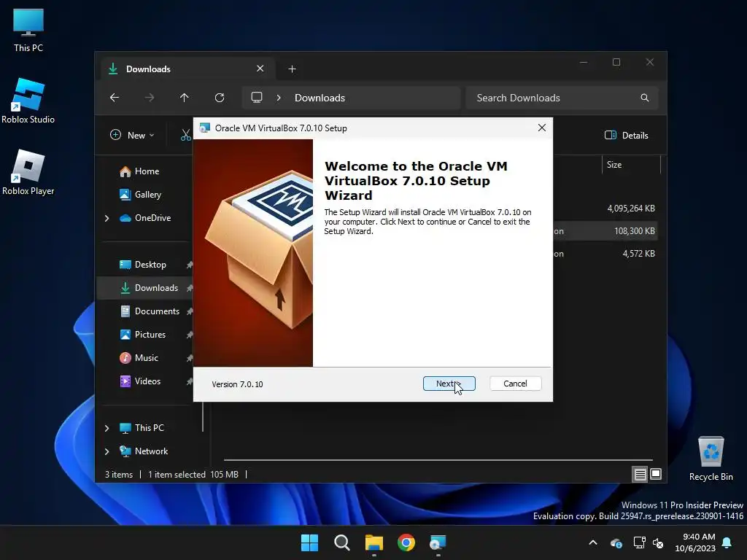Select the Downloads tab

188,69
